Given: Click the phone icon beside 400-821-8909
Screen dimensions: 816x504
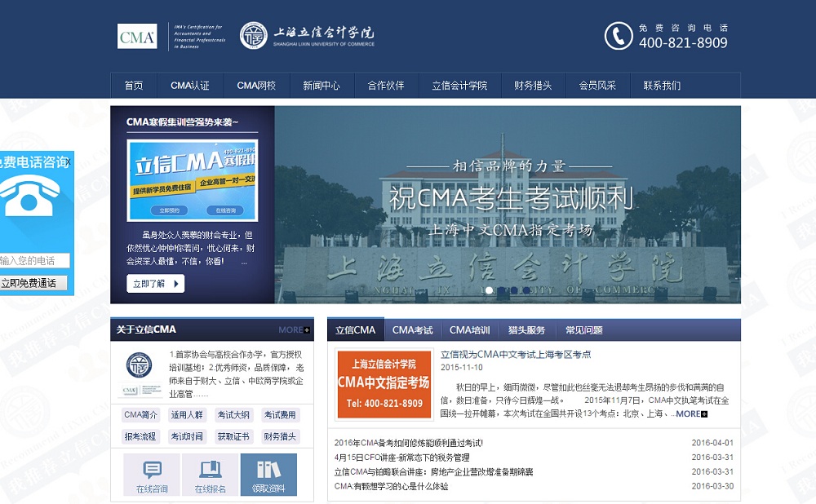Looking at the screenshot, I should point(619,36).
